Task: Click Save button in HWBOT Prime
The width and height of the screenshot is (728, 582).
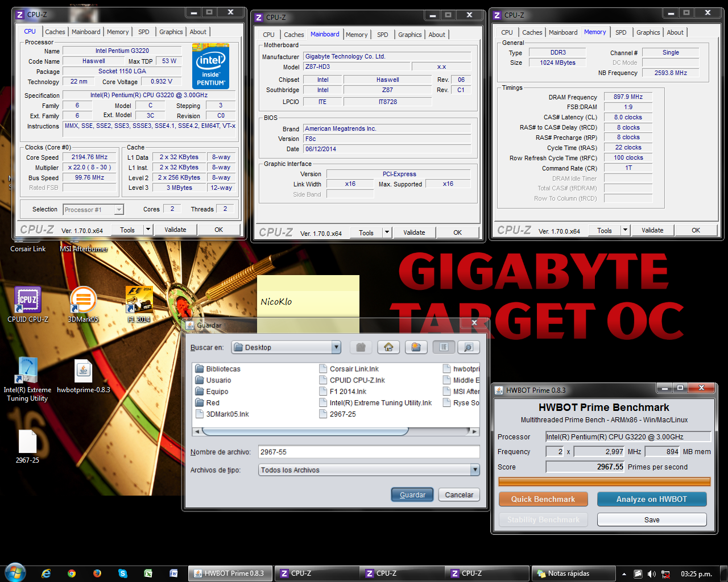Action: (x=652, y=519)
